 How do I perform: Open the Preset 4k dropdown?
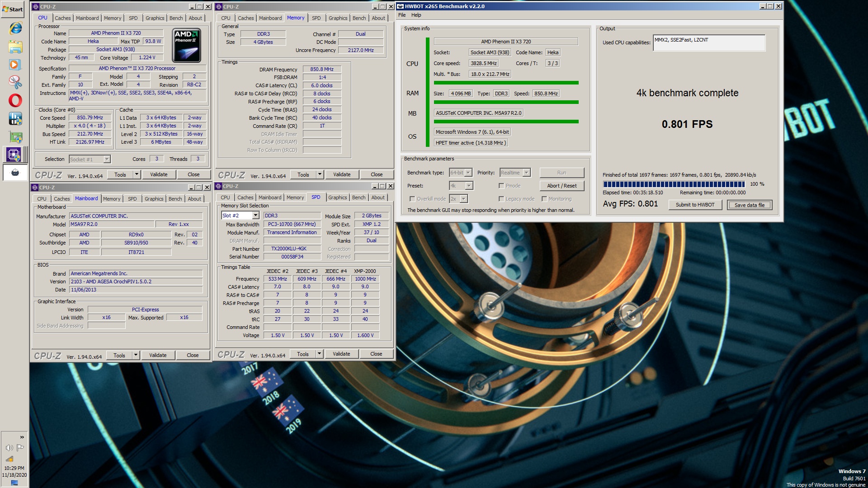coord(469,186)
